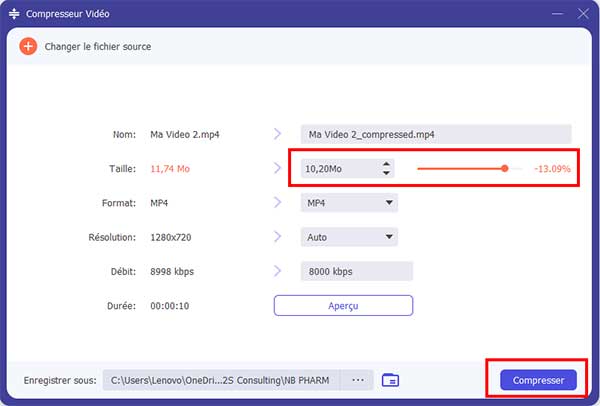Viewport: 600px width, 406px height.
Task: Click the Enregistrer sous label
Action: [x=60, y=380]
